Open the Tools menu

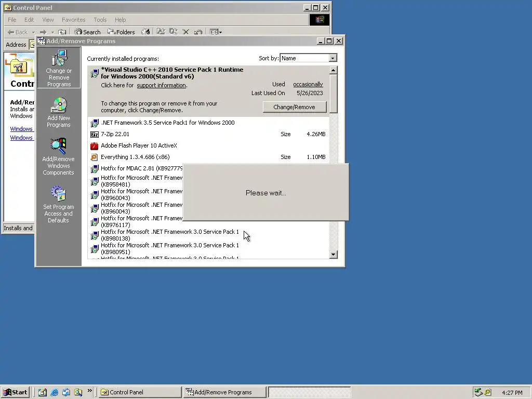click(x=100, y=20)
